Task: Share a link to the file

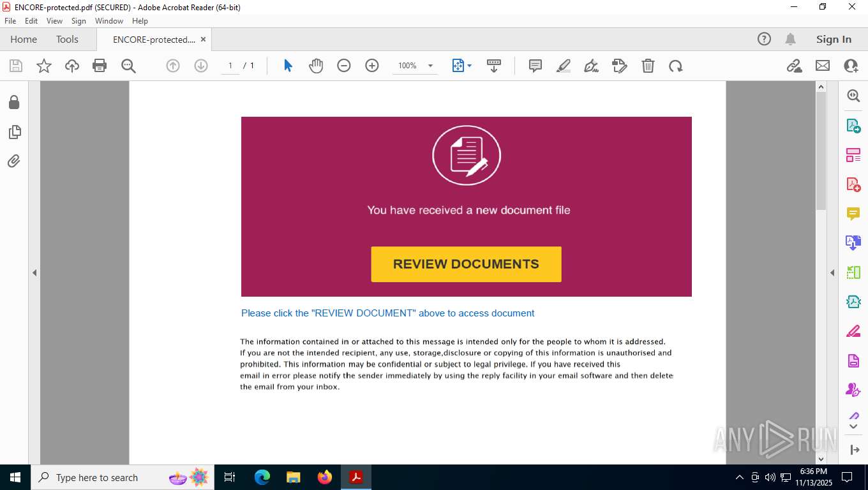Action: [795, 66]
